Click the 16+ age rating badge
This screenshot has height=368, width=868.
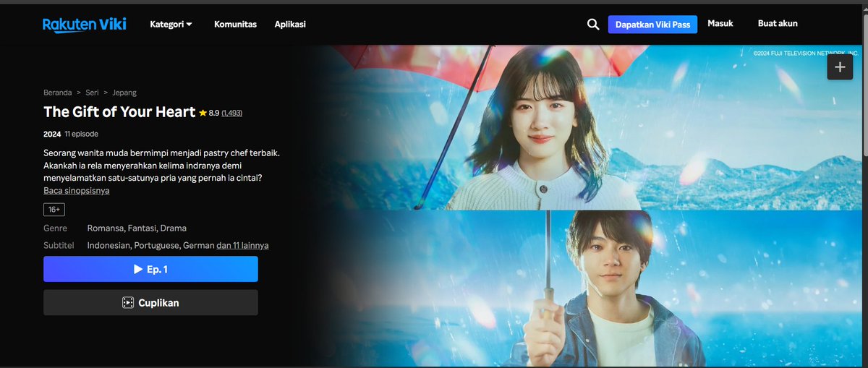point(54,210)
